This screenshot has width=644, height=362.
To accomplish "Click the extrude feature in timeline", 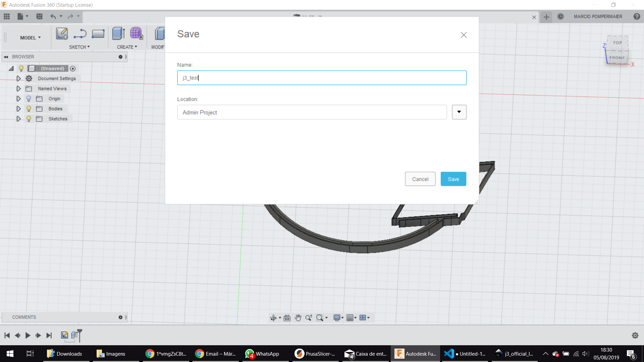I will pos(74,335).
